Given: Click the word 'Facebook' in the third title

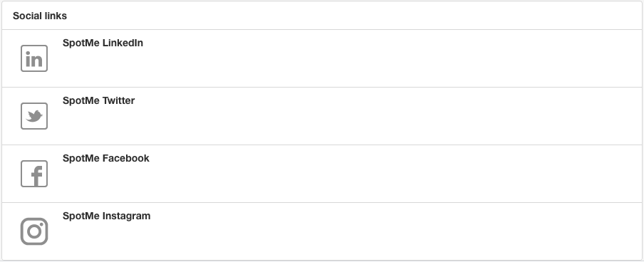Looking at the screenshot, I should (x=125, y=158).
